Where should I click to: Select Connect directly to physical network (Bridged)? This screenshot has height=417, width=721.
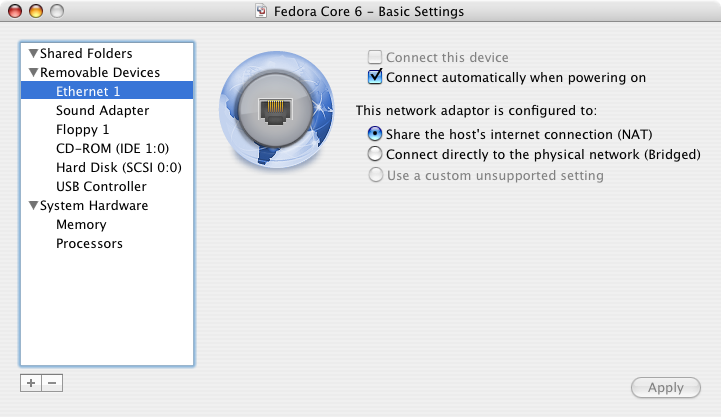click(x=376, y=154)
